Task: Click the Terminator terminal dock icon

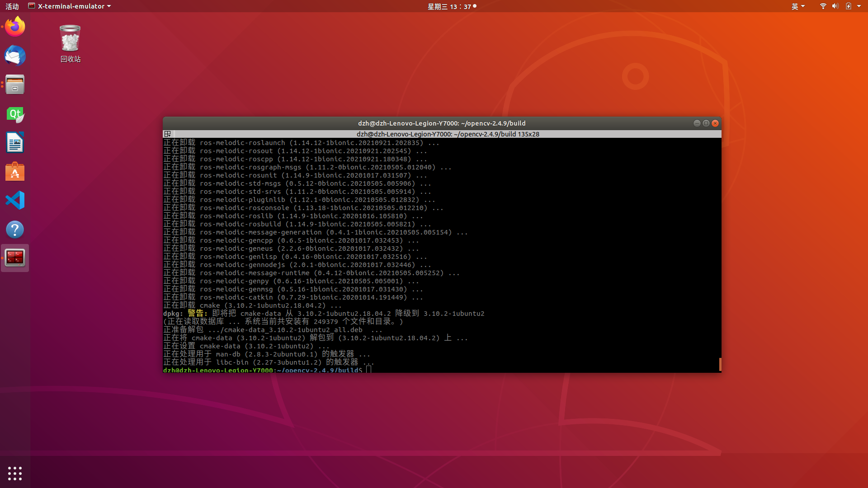Action: 15,258
